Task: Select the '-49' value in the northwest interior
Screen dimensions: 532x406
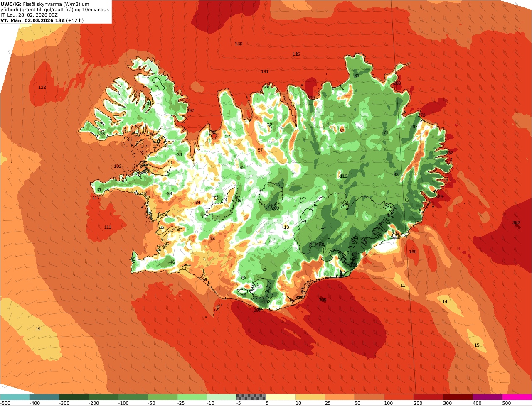Action: (241, 168)
